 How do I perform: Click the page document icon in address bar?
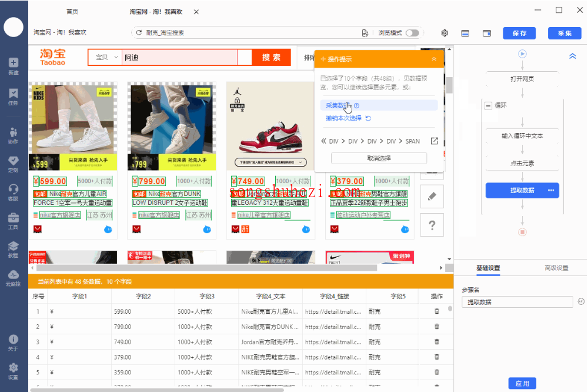365,33
